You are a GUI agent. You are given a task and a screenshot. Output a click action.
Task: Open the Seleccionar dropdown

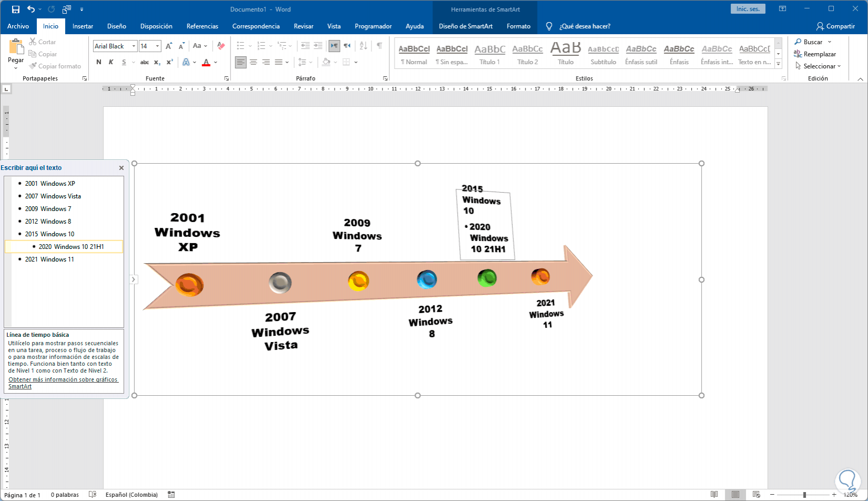pos(817,66)
